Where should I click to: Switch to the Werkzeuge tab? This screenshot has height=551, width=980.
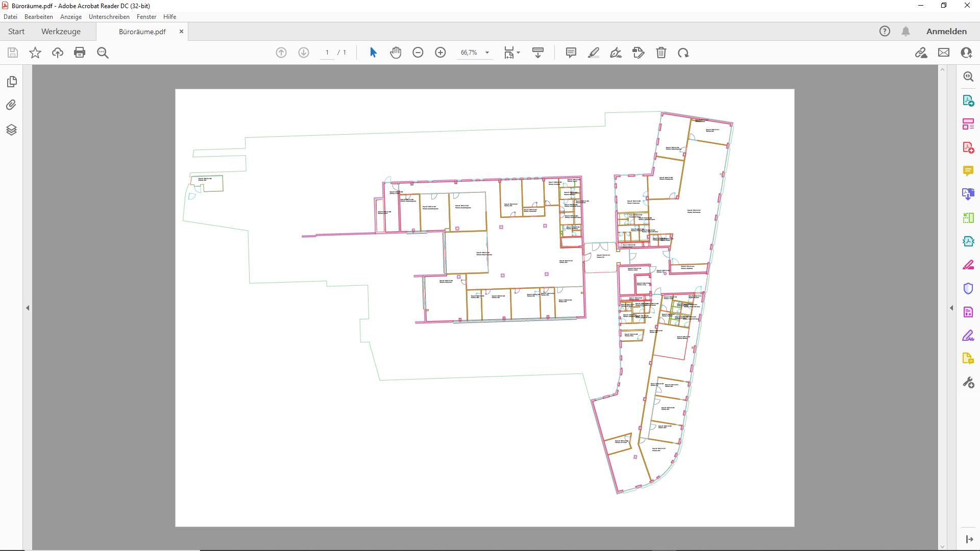(61, 32)
